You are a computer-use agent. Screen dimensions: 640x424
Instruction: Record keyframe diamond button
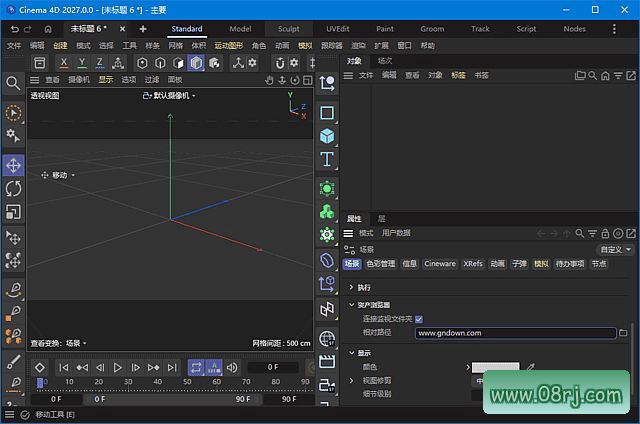(x=40, y=368)
